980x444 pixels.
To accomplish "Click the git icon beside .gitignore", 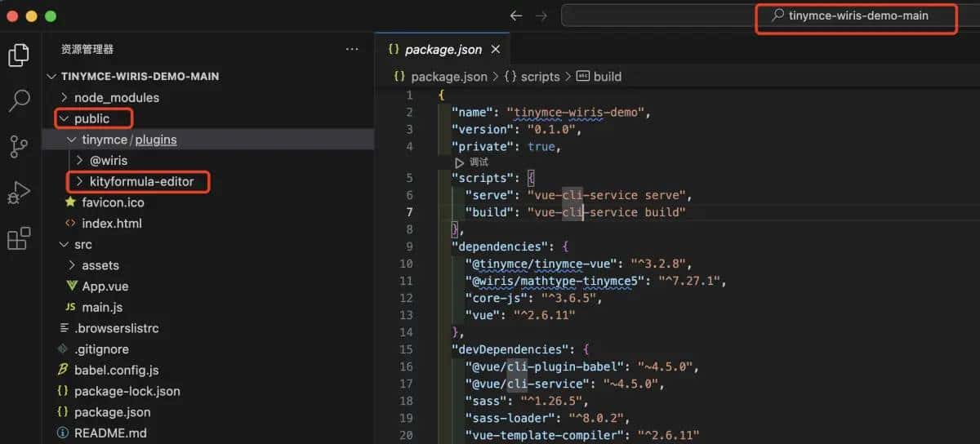I will pos(62,349).
